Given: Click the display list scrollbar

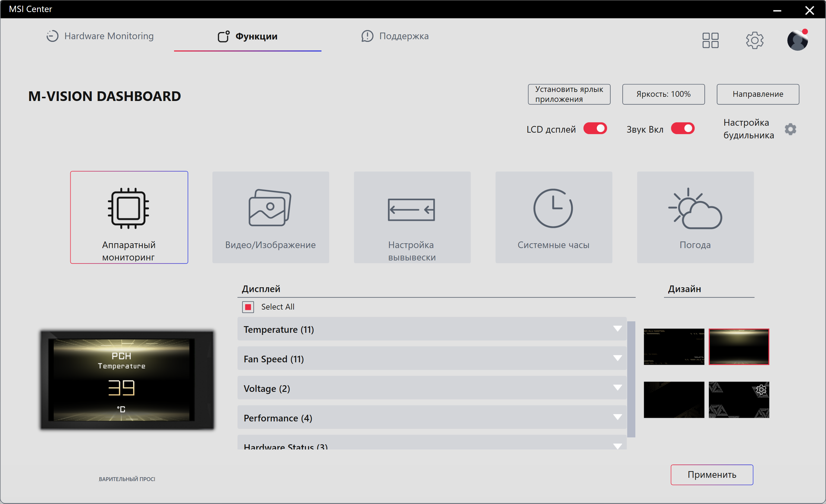Looking at the screenshot, I should 631,380.
